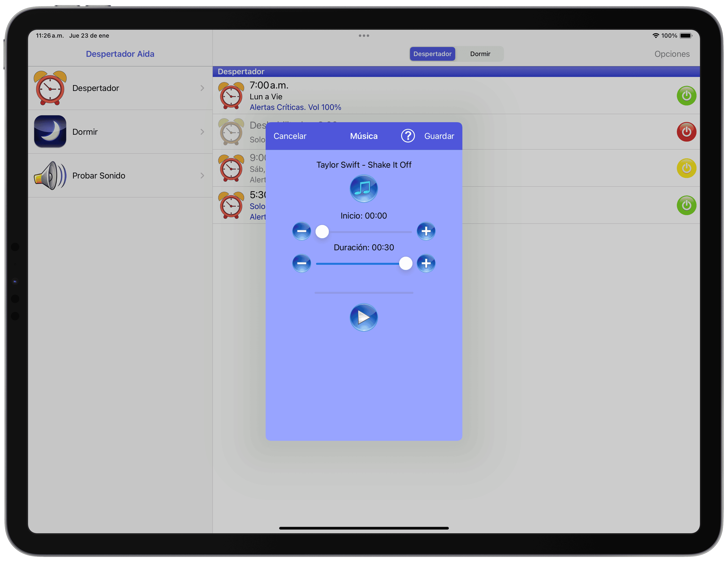Click "Alertas Críticas. Vol 100%" text
728x563 pixels.
295,107
